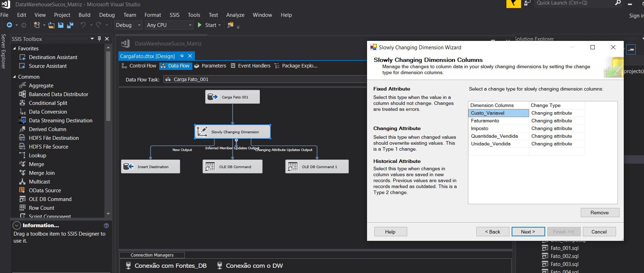This screenshot has height=273, width=644.
Task: Click the wizard Help button
Action: coord(390,231)
